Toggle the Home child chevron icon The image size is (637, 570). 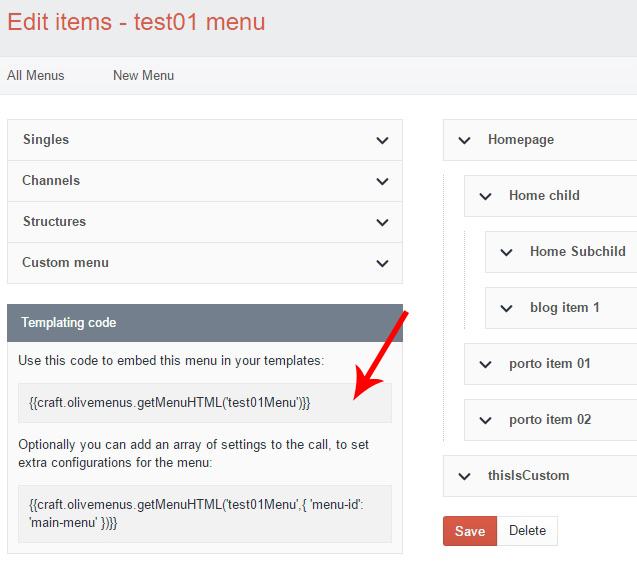point(485,197)
